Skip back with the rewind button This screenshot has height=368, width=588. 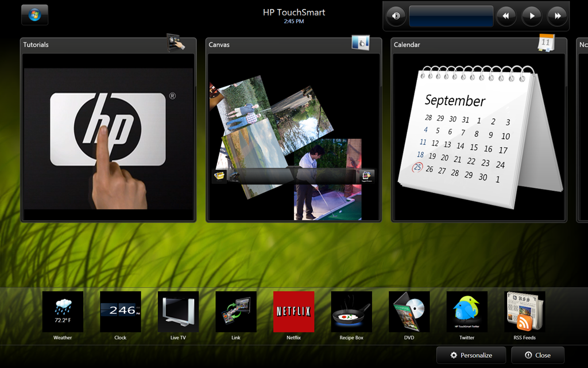click(x=506, y=16)
